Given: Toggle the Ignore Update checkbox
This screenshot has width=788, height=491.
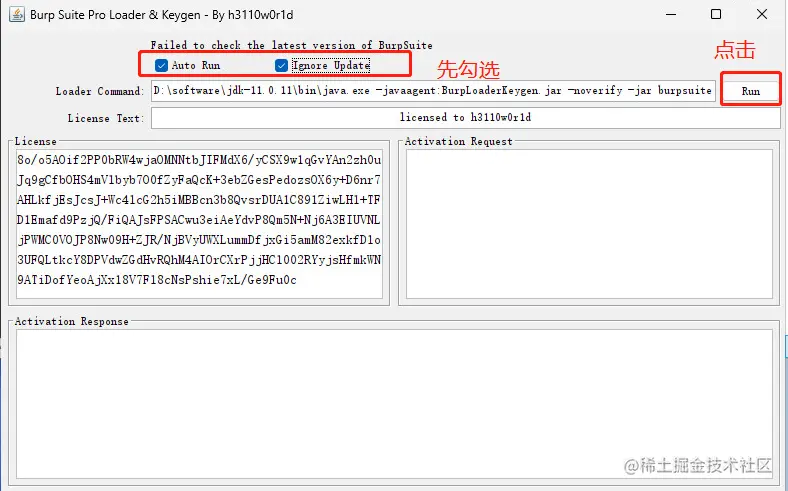Looking at the screenshot, I should [281, 65].
